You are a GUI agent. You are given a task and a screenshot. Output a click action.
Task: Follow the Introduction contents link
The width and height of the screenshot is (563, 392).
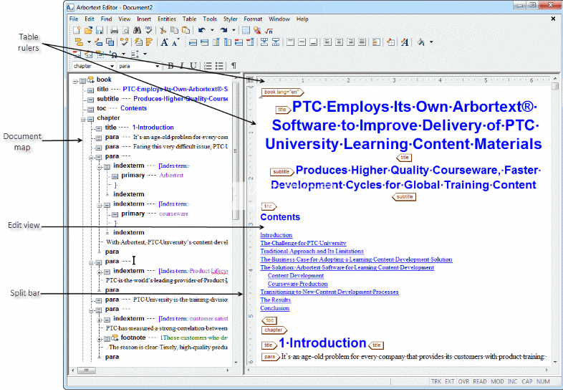click(276, 235)
